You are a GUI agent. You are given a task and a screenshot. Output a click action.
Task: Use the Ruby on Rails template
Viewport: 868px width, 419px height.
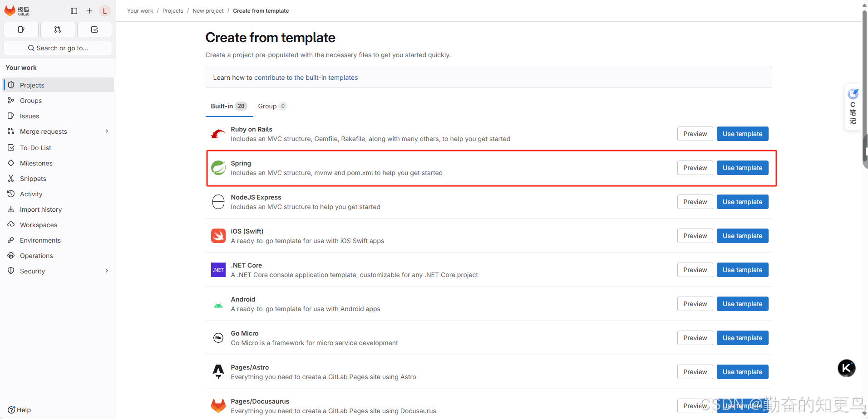click(742, 134)
